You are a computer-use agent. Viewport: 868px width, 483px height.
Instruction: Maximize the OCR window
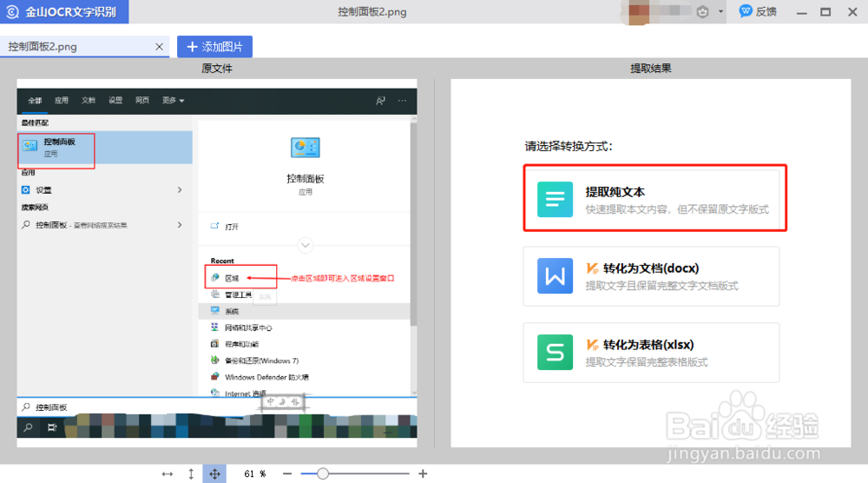click(x=825, y=11)
